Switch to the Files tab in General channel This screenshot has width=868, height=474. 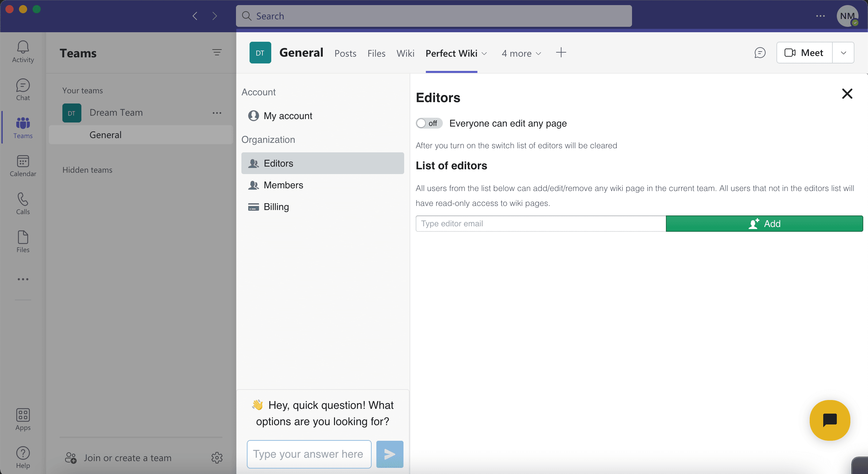point(376,54)
